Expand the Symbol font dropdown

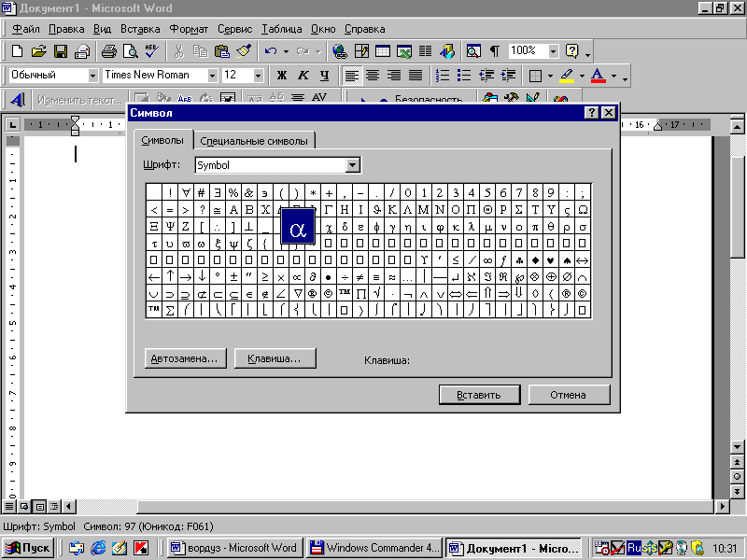coord(353,165)
